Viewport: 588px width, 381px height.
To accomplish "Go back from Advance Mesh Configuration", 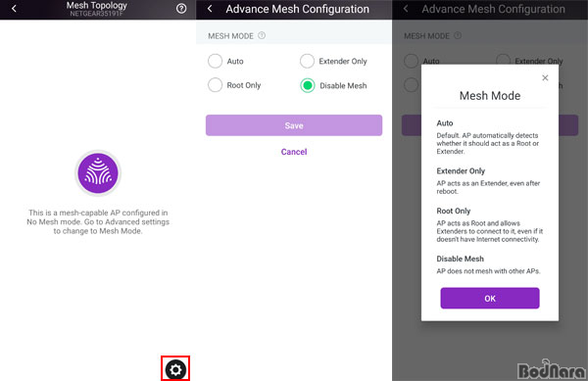I will click(210, 9).
